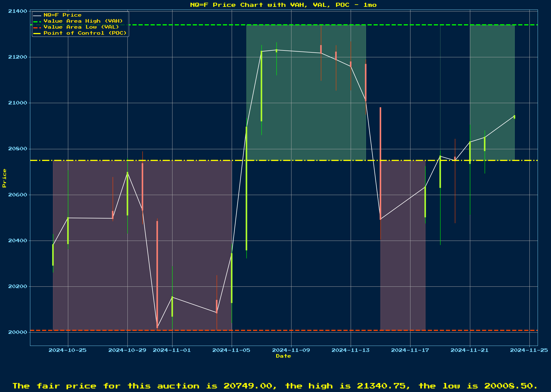Click the last green candle near 20940
This screenshot has width=551, height=392.
tap(514, 117)
